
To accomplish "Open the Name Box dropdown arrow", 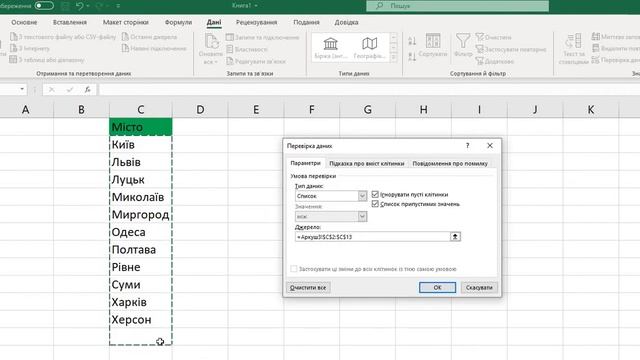I will (22, 89).
